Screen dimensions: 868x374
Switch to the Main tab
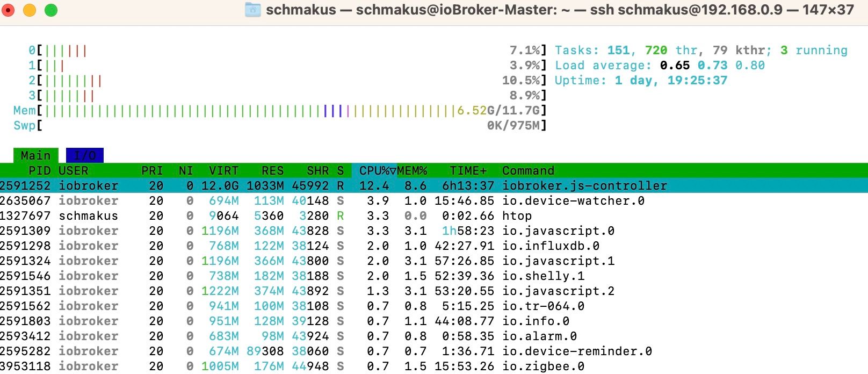tap(35, 155)
